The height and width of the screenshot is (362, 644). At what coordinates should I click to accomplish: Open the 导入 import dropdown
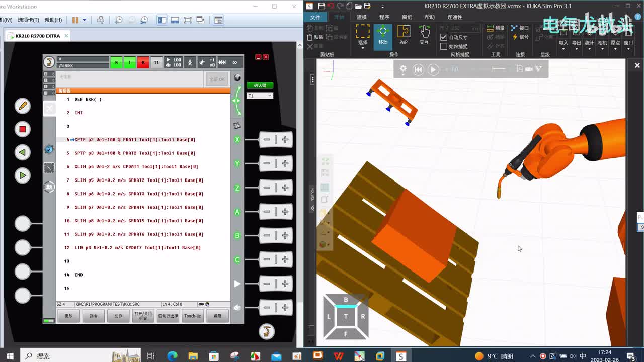[563, 43]
